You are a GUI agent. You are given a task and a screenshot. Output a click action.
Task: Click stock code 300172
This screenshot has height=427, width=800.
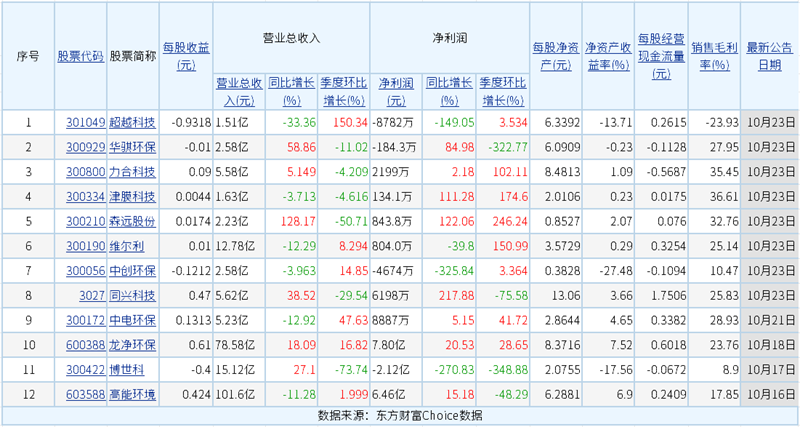click(85, 320)
